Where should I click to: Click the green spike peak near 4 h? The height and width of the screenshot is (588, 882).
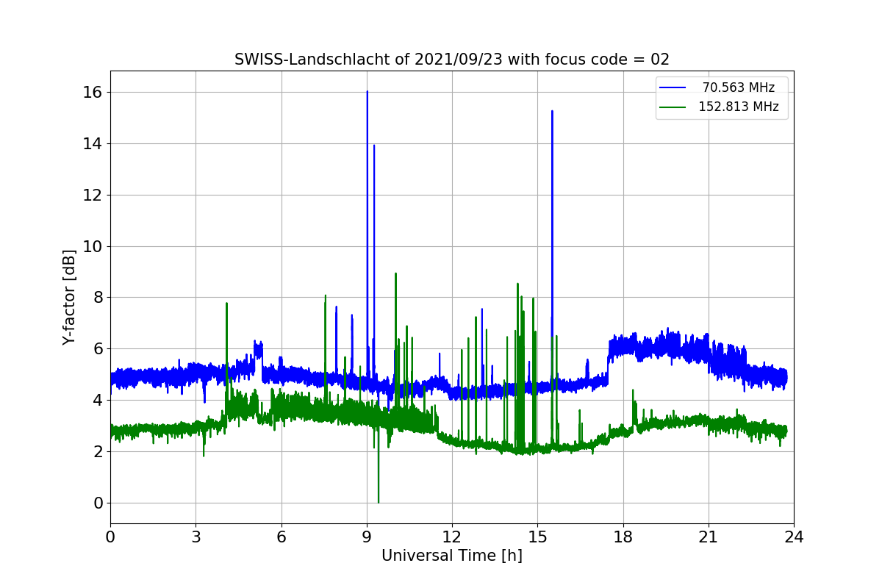[226, 304]
